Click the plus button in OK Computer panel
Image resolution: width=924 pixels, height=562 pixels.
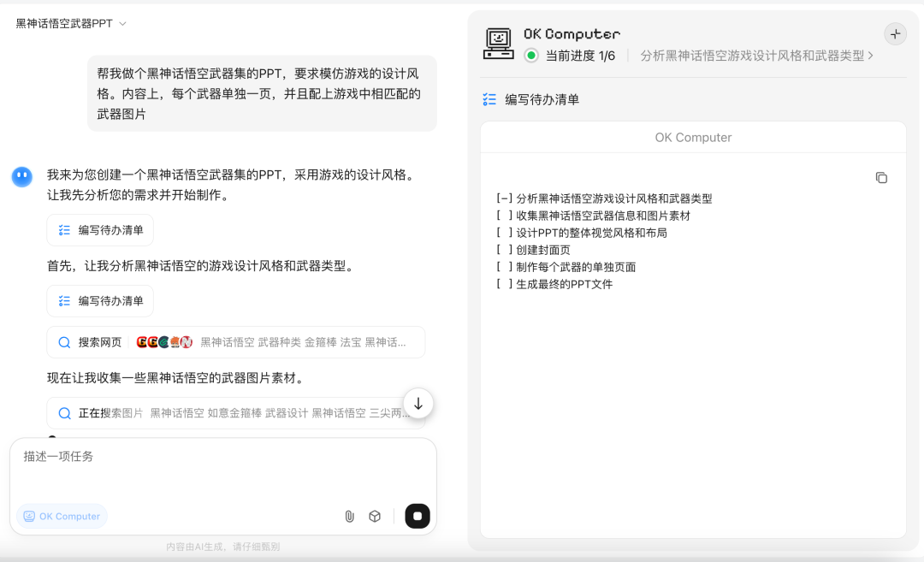895,33
